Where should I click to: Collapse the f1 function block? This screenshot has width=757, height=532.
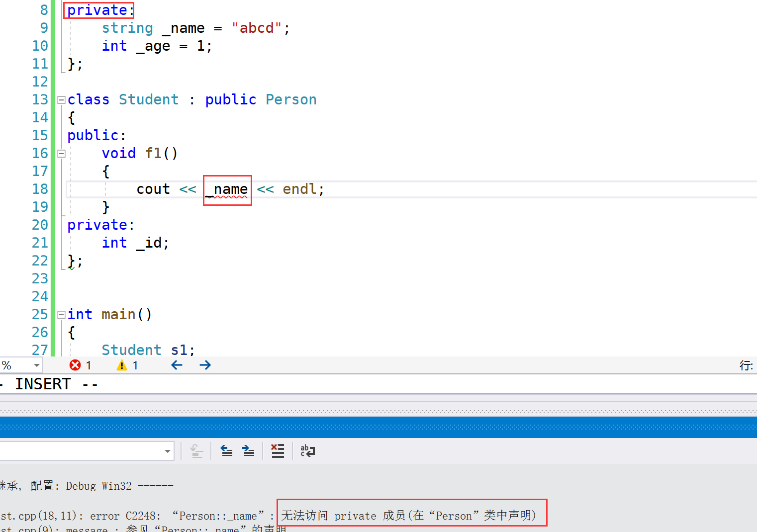point(61,154)
